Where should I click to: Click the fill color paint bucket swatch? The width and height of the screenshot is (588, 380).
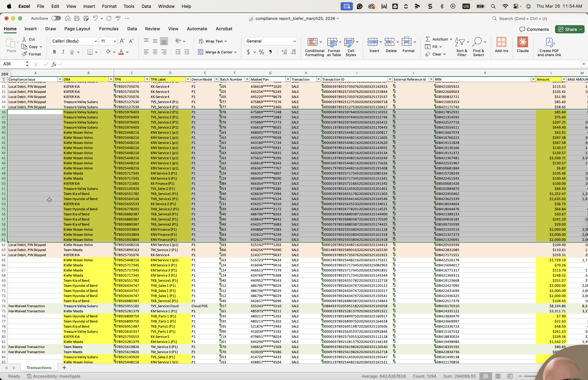click(x=108, y=52)
